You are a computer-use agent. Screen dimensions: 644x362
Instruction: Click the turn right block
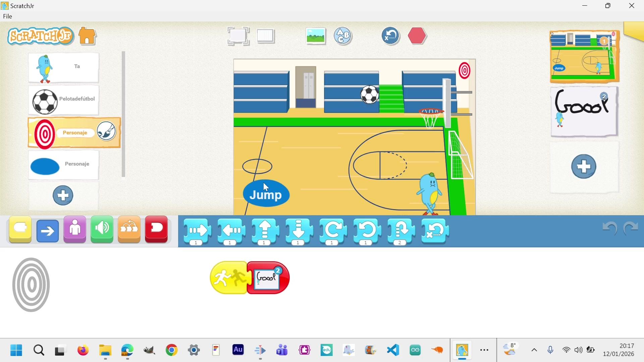(x=333, y=231)
